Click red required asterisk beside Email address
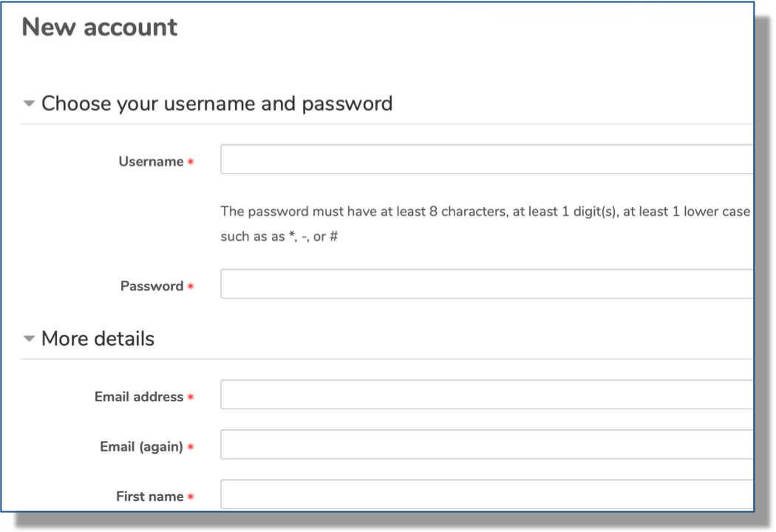776x532 pixels. tap(191, 397)
